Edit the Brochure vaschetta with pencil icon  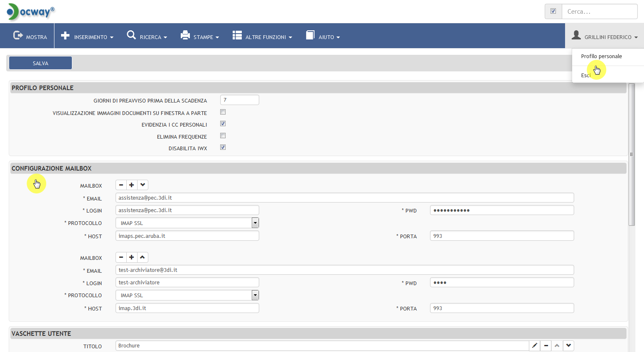coord(535,345)
